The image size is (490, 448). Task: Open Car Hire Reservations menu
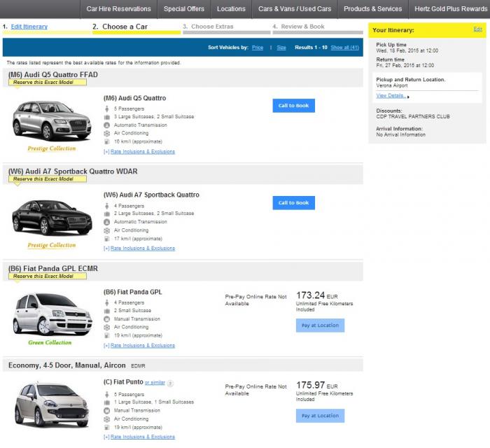coord(118,9)
